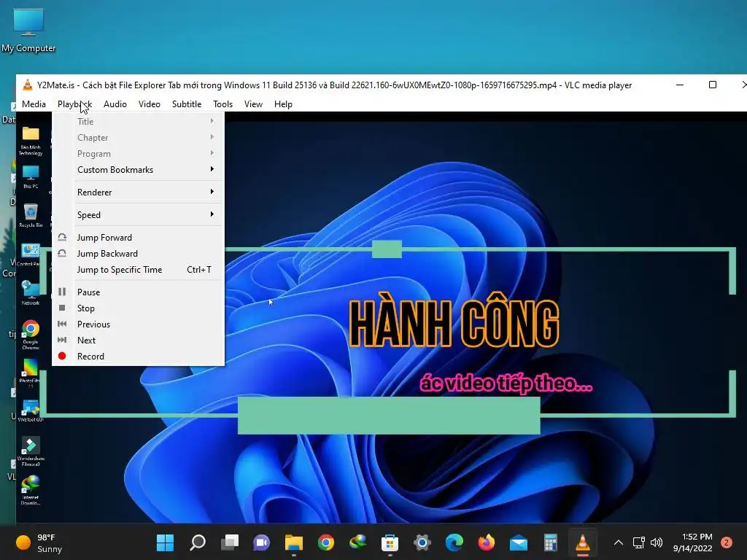Maximize the VLC window
The width and height of the screenshot is (747, 560).
(713, 85)
